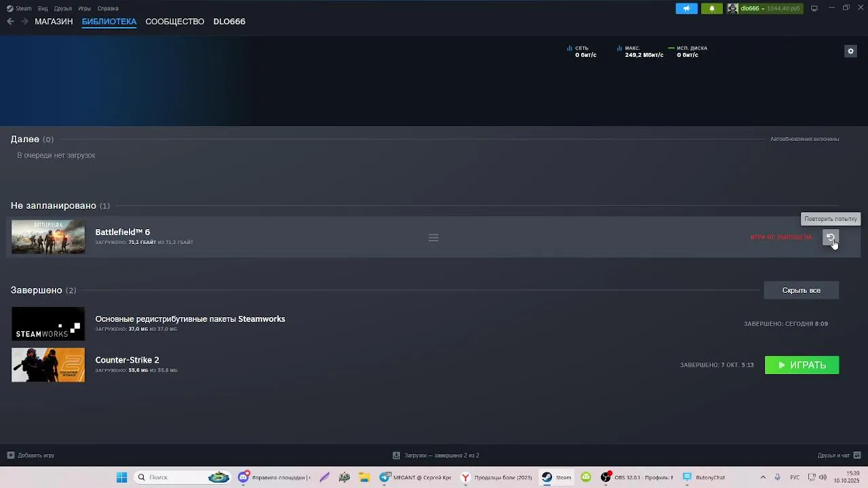868x488 pixels.
Task: Show hidden tray icons chevron
Action: pyautogui.click(x=763, y=477)
